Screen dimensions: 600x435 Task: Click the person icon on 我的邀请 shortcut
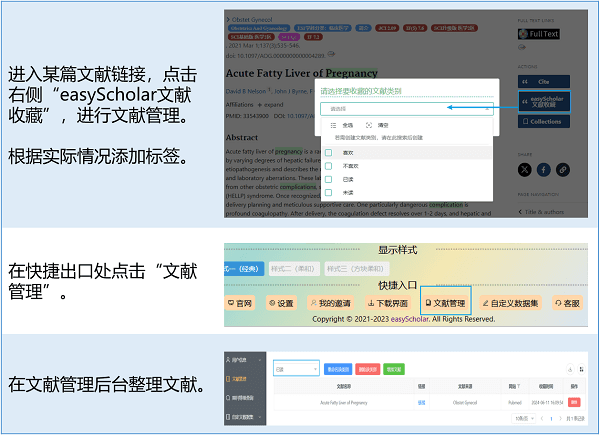(314, 303)
